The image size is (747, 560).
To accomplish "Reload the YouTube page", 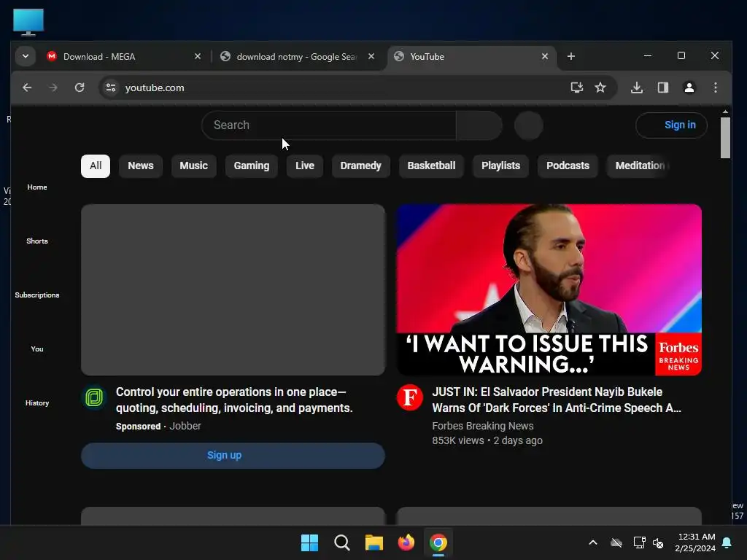I will pos(80,87).
